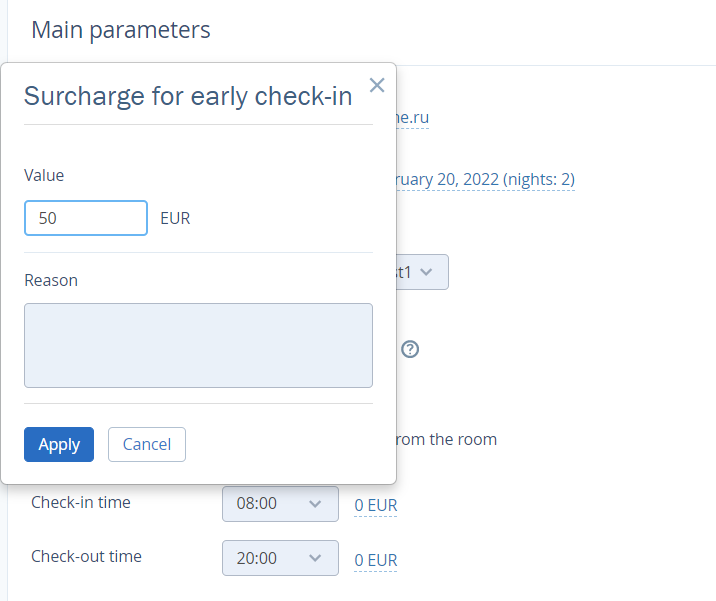This screenshot has width=716, height=601.
Task: Click the Value field label
Action: pos(44,175)
